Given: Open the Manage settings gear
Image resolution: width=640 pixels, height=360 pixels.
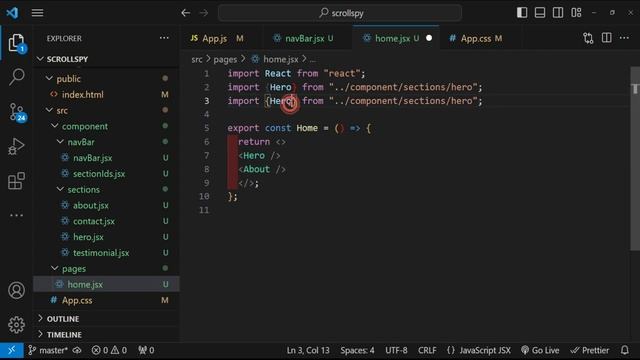Looking at the screenshot, I should pyautogui.click(x=16, y=325).
